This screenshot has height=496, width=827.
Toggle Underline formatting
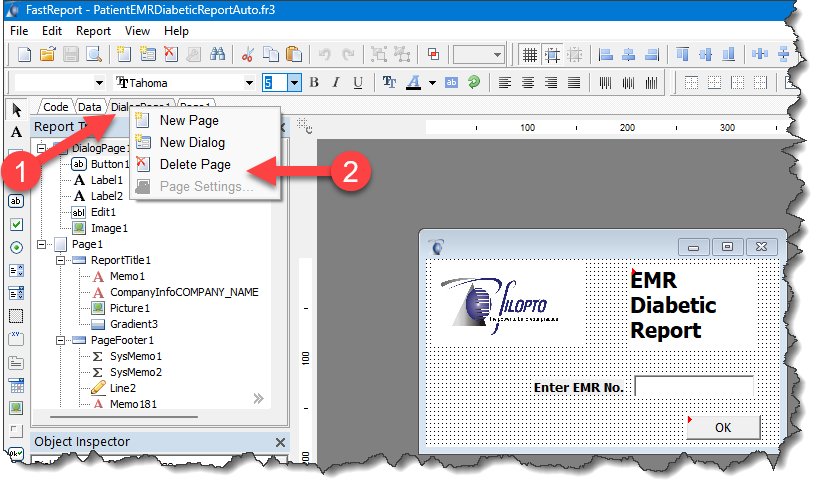(x=358, y=82)
